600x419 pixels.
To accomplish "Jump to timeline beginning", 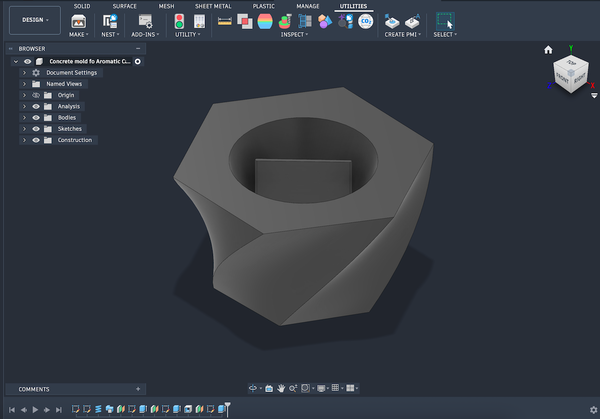I will (x=12, y=410).
